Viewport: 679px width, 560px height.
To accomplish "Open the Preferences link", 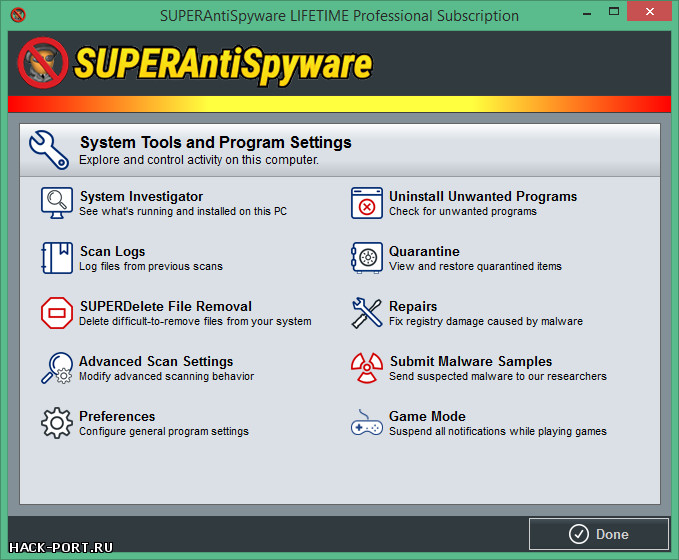I will (x=117, y=417).
